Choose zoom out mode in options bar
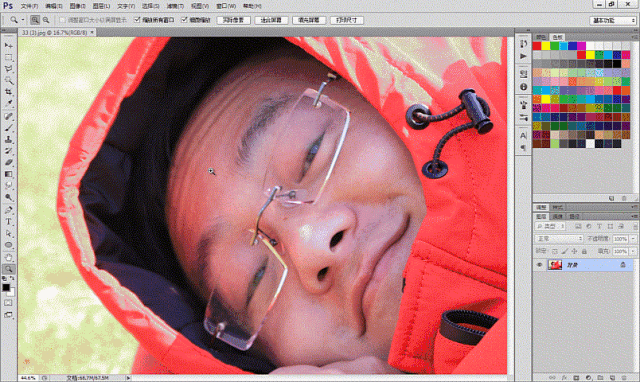Image resolution: width=640 pixels, height=382 pixels. click(x=46, y=20)
